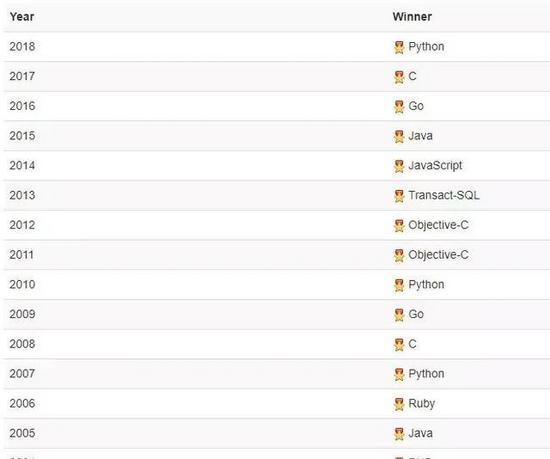Screen dimensions: 550x459
Task: Click the medal icon beside 2017 C
Action: (x=399, y=77)
